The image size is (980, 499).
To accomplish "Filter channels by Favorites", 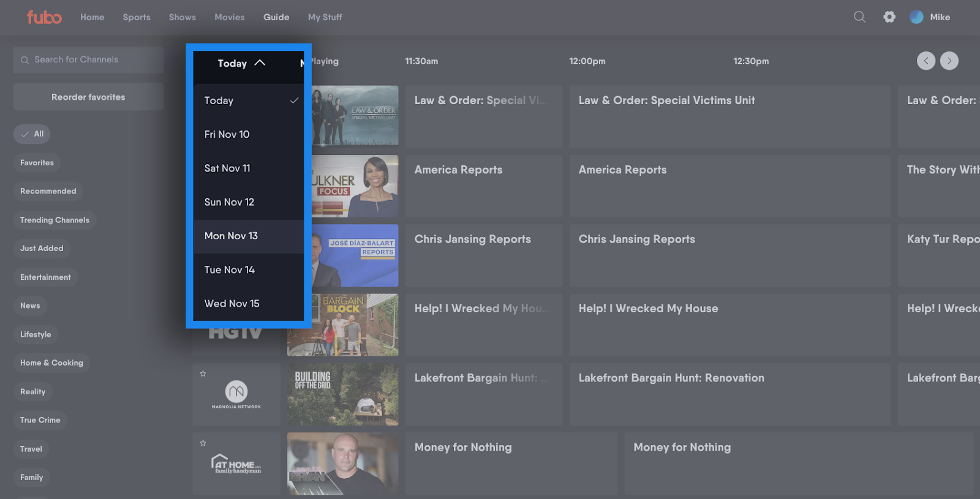I will 37,163.
